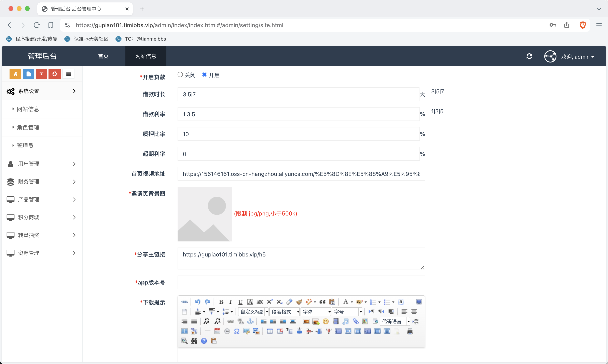Insert special character omega symbol
608x364 pixels.
[x=237, y=331]
